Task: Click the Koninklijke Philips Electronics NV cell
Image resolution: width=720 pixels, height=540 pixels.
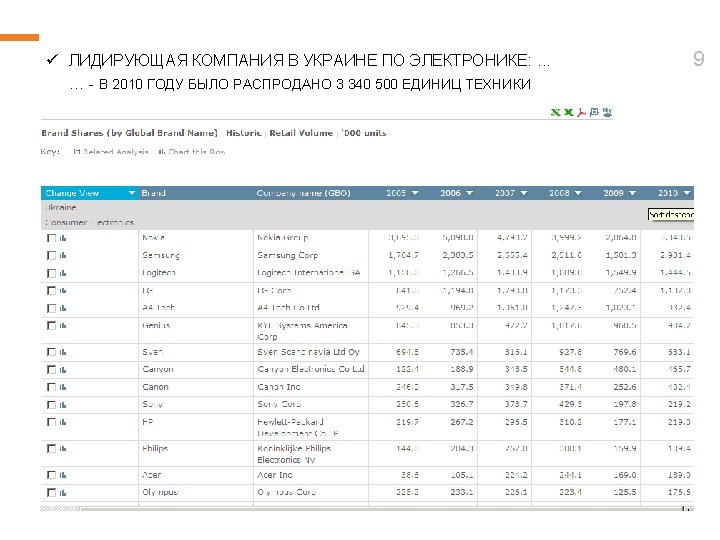Action: (x=294, y=454)
